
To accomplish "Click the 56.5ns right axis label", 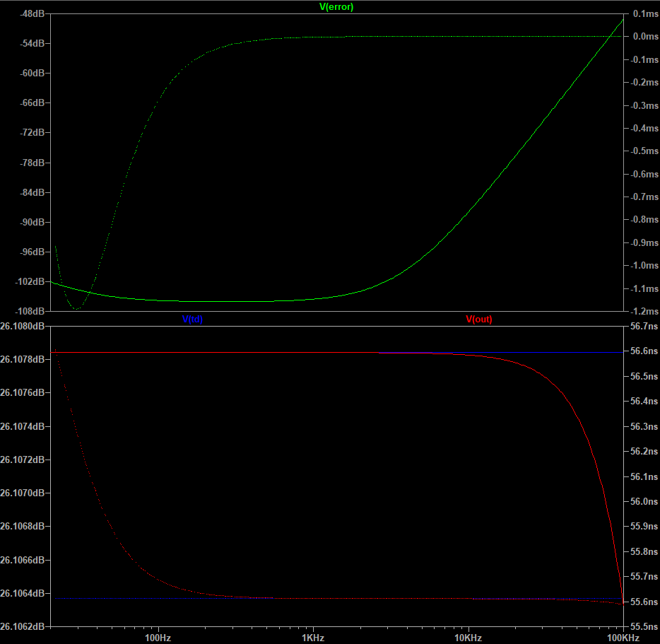I will (x=644, y=376).
